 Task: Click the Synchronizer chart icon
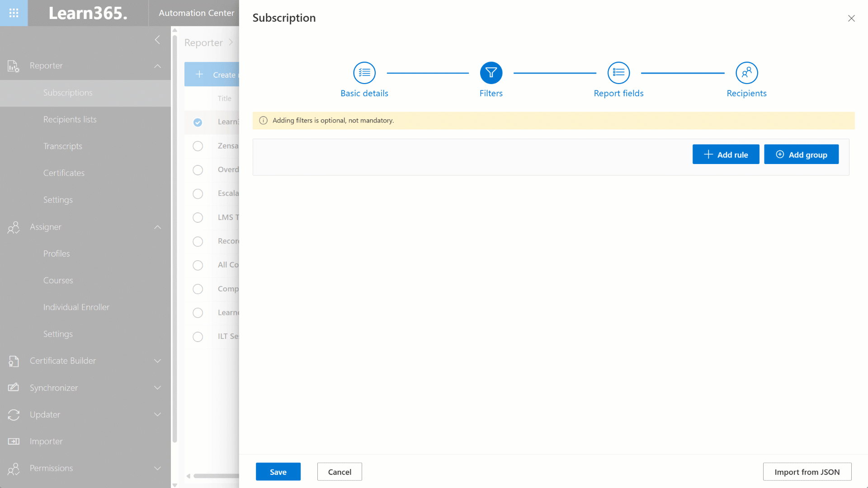(x=14, y=388)
